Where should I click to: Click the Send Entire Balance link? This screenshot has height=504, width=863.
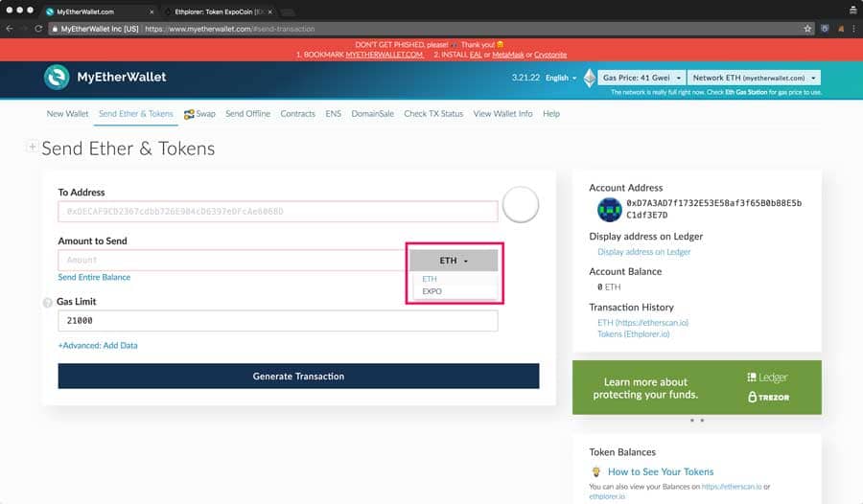(x=94, y=277)
